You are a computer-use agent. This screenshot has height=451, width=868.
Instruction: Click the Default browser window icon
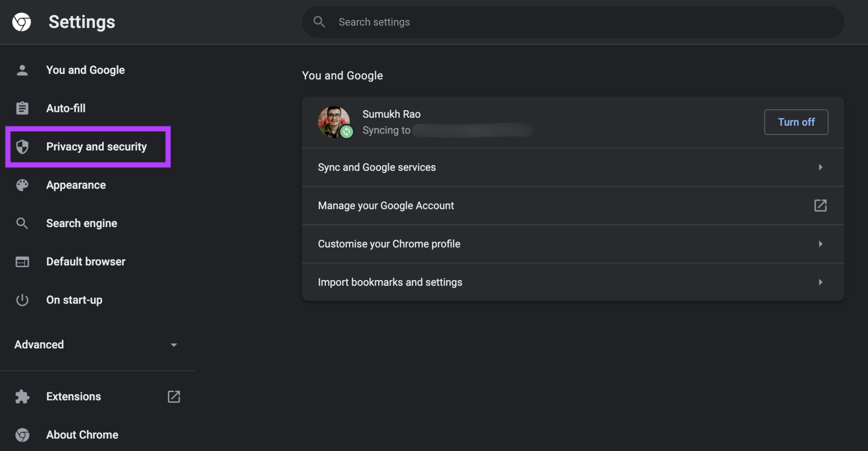pos(22,262)
